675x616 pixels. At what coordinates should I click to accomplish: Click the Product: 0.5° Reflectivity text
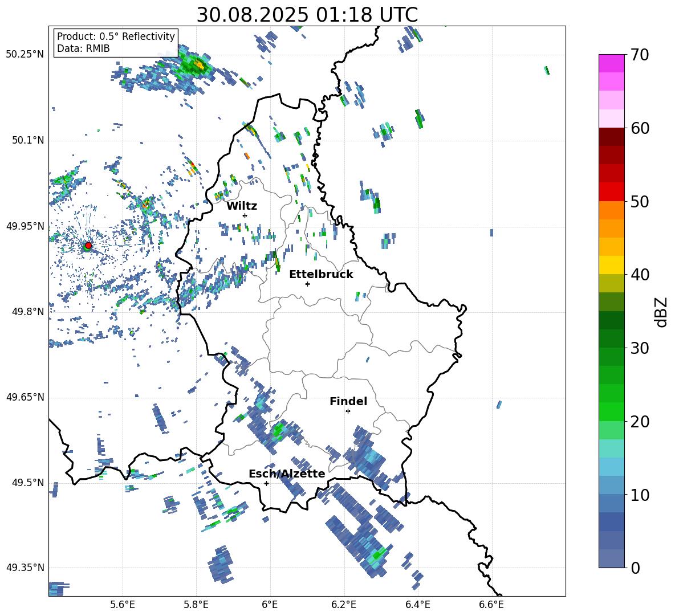click(x=116, y=36)
